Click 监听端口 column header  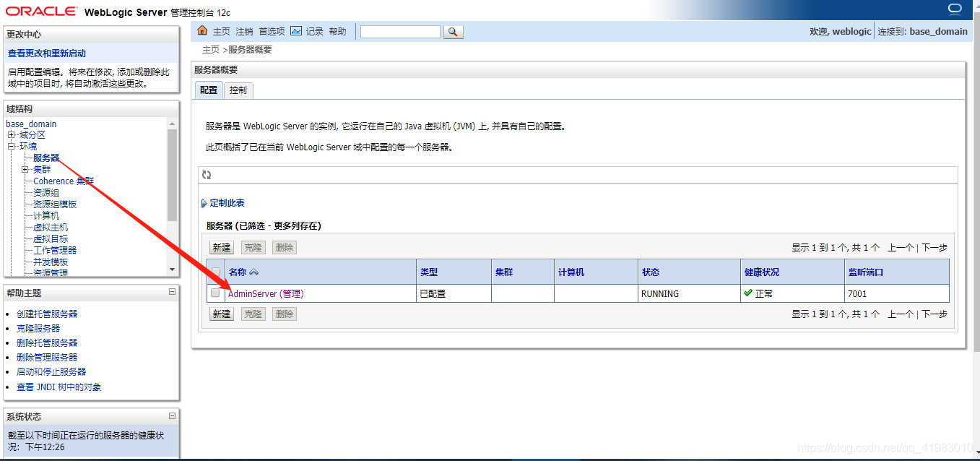tap(866, 272)
